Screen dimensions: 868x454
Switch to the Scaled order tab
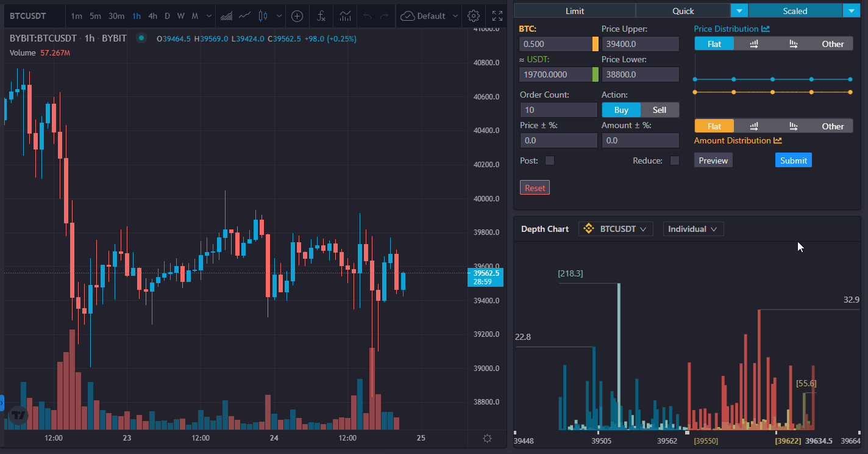pos(795,10)
